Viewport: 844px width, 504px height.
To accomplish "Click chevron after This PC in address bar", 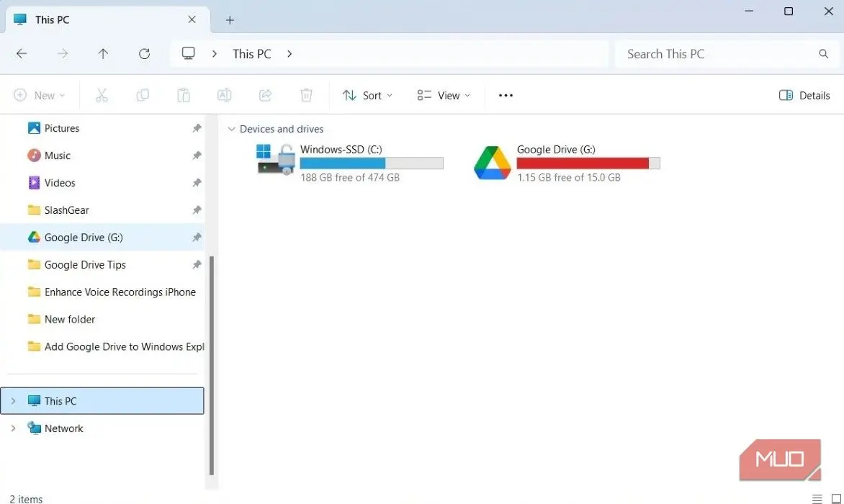I will point(289,54).
